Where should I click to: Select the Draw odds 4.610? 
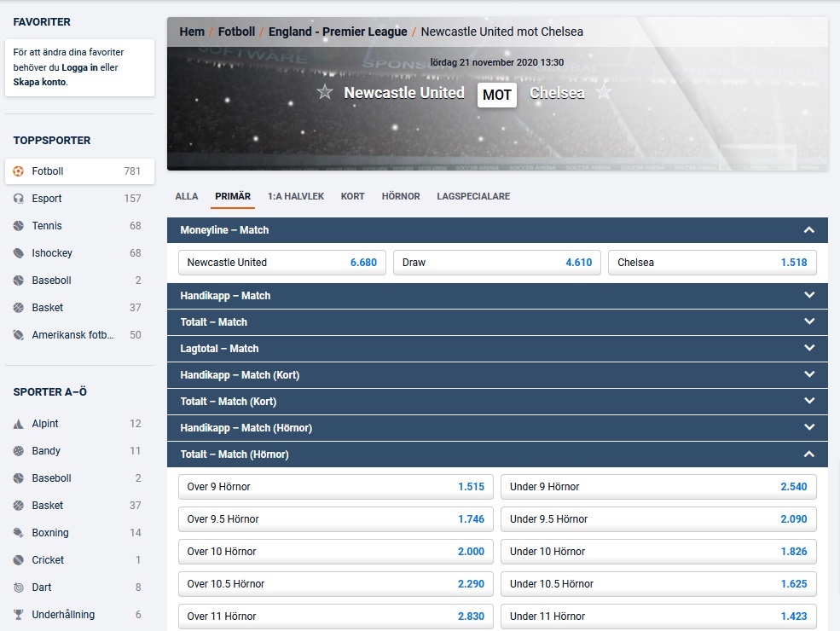[x=497, y=263]
